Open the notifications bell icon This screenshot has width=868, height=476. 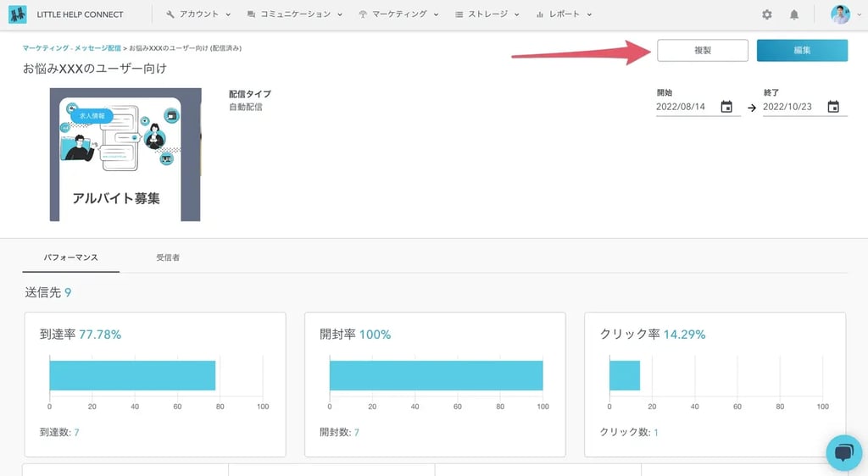pos(794,14)
